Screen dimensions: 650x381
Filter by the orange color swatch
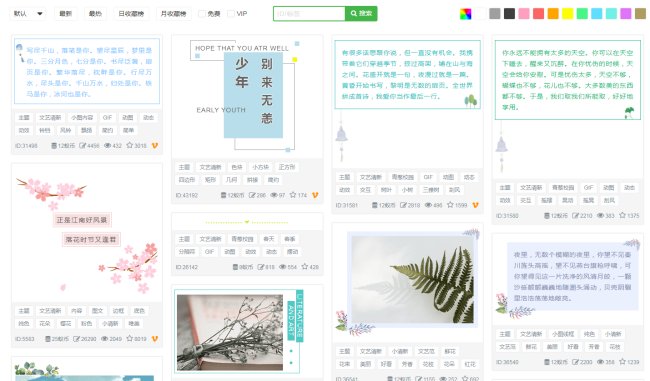pos(553,14)
